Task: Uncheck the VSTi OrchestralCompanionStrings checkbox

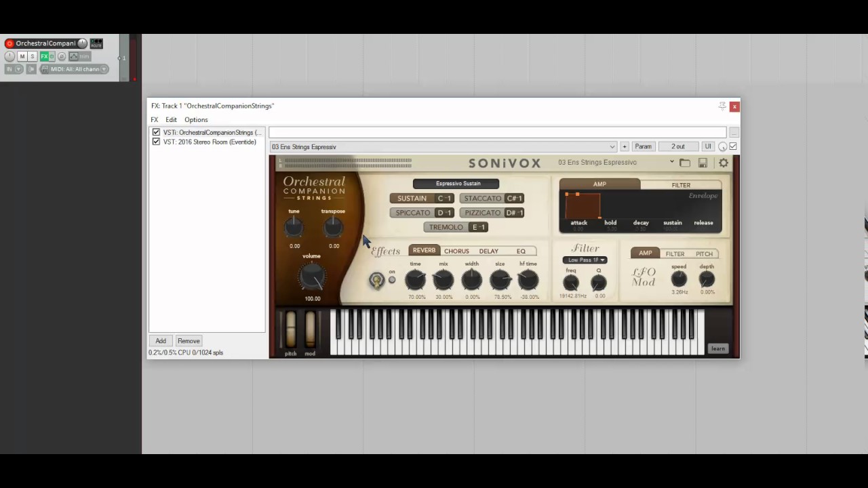Action: point(156,132)
